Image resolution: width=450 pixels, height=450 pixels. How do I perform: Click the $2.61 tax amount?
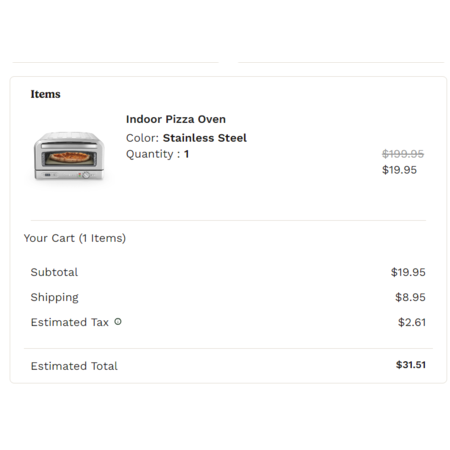[x=412, y=322]
